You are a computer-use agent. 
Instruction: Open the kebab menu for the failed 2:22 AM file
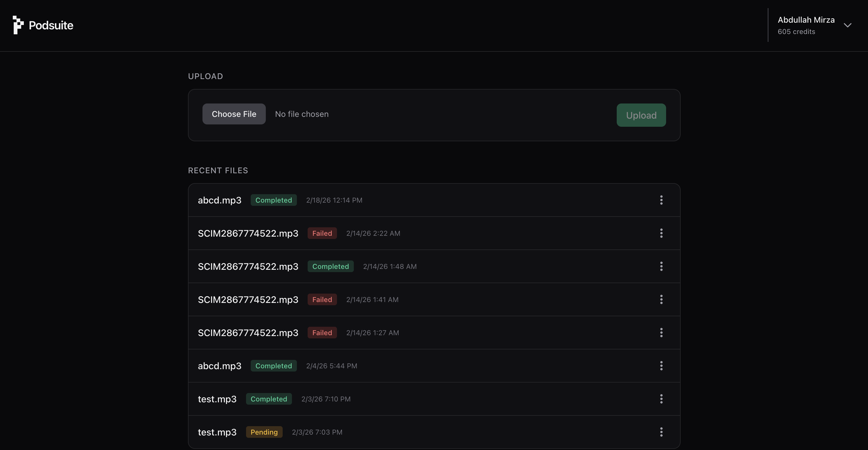tap(661, 233)
